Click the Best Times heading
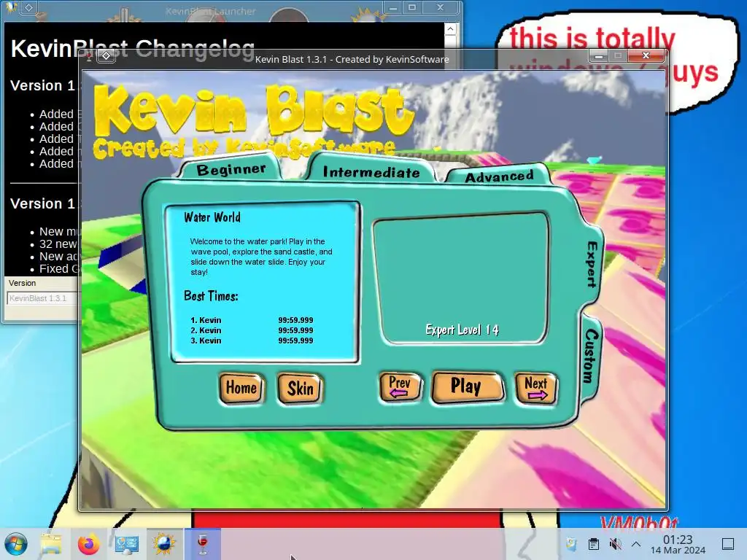The height and width of the screenshot is (560, 747). coord(211,296)
